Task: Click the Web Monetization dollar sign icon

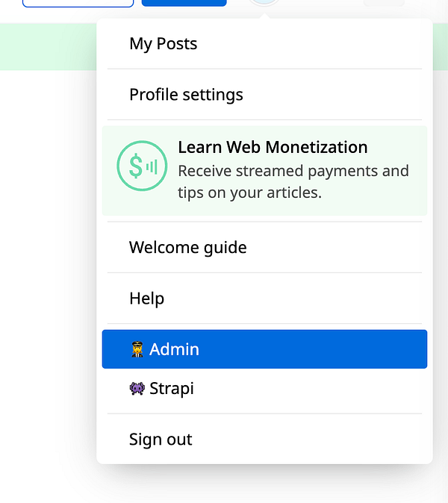Action: (142, 166)
